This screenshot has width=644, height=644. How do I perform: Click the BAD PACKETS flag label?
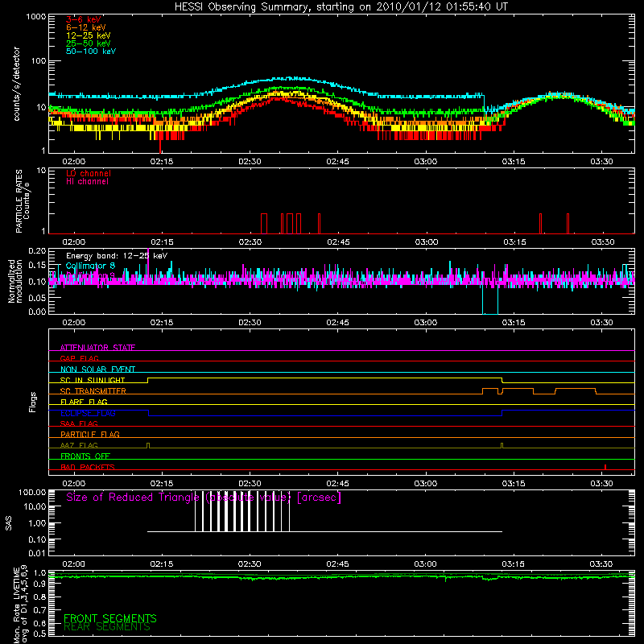(88, 467)
